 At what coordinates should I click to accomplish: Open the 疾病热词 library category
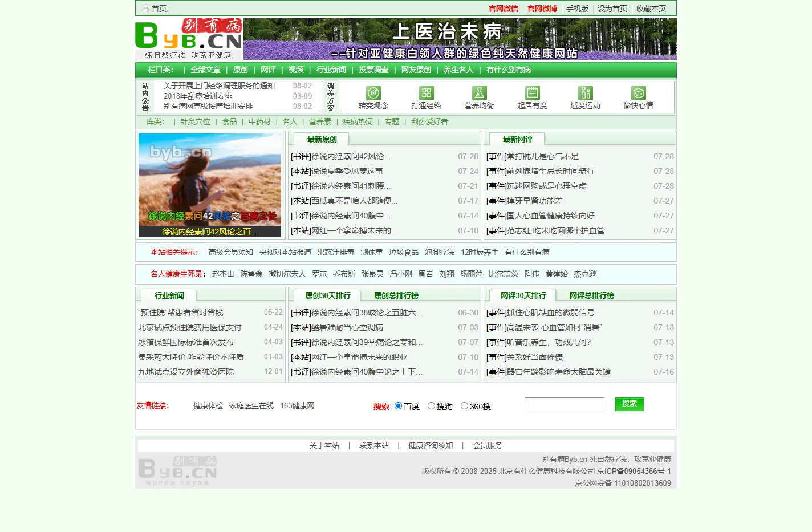[x=358, y=121]
